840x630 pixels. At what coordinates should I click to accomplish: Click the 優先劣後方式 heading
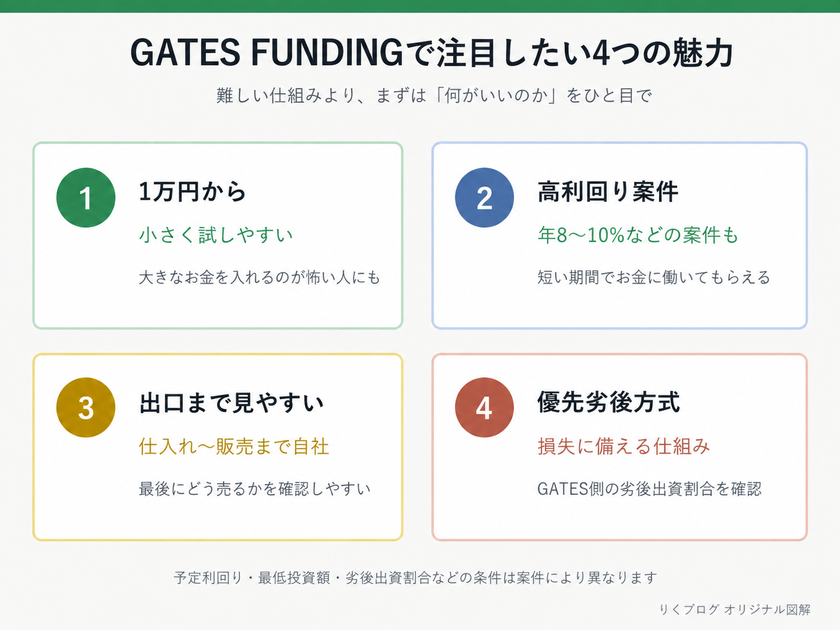(609, 403)
